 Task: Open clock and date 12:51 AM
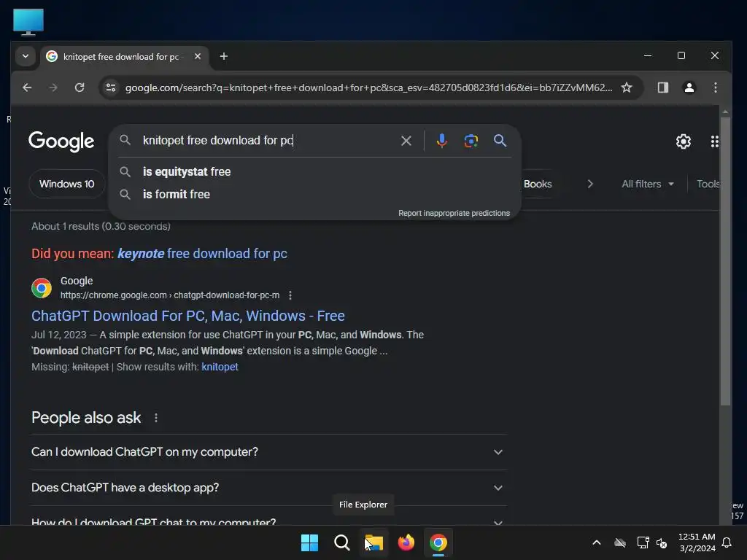(697, 542)
